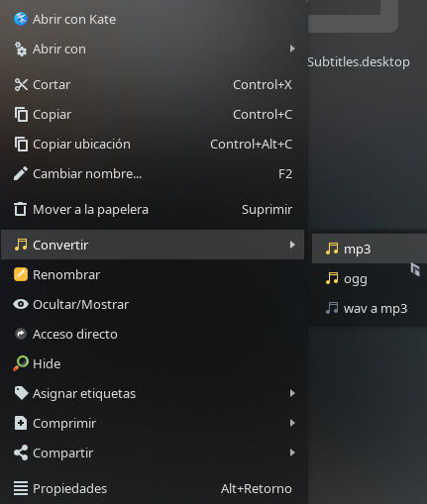This screenshot has height=504, width=427.
Task: Select the Subtitles.desktop file label
Action: (359, 62)
